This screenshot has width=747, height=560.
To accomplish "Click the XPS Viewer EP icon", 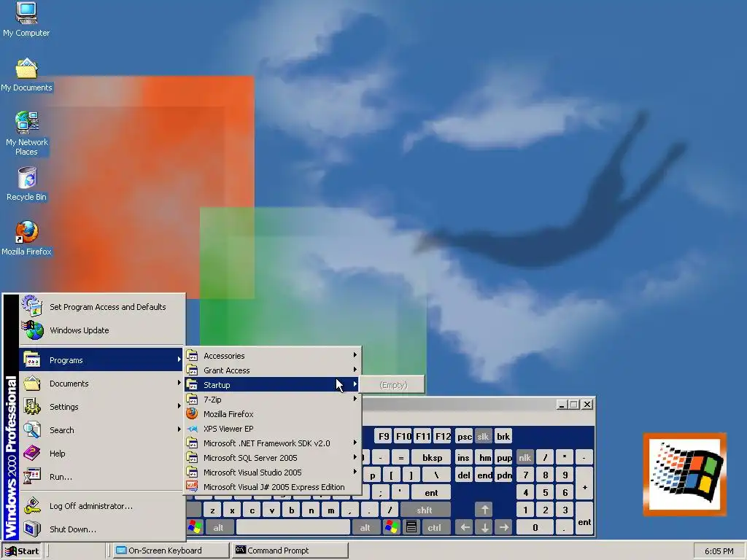I will tap(192, 429).
